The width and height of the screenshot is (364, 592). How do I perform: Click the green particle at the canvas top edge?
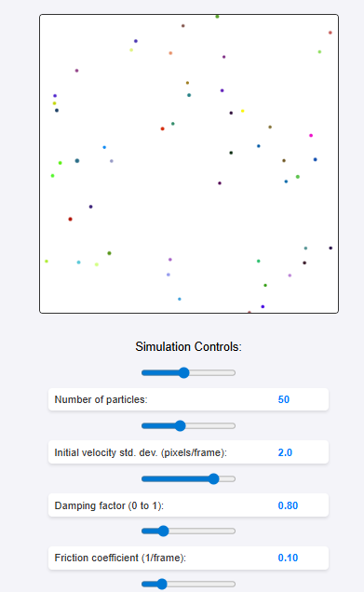click(x=217, y=16)
